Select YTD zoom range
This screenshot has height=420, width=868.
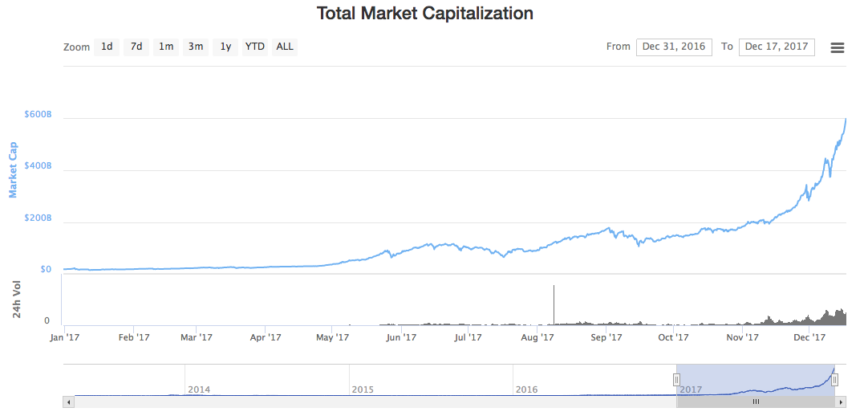(255, 47)
